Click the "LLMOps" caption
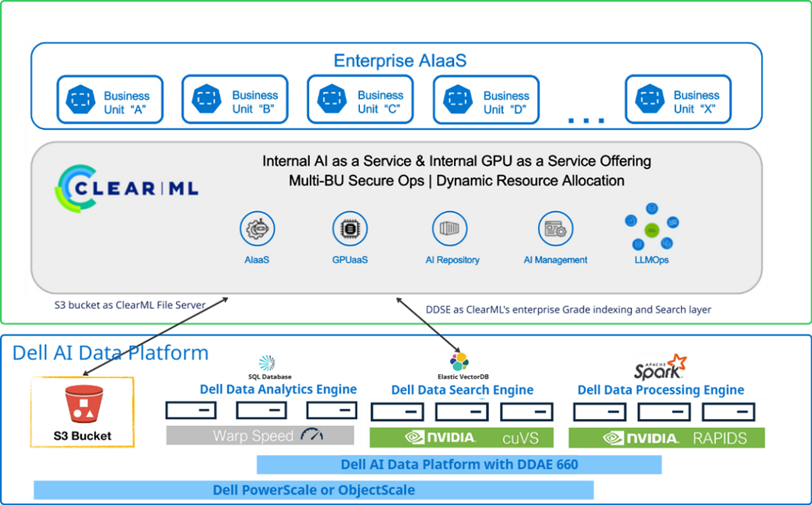This screenshot has height=505, width=812. 652,260
